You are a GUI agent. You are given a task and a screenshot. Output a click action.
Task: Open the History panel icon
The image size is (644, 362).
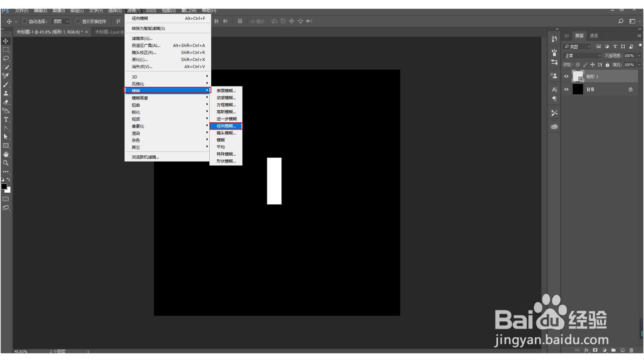[554, 39]
